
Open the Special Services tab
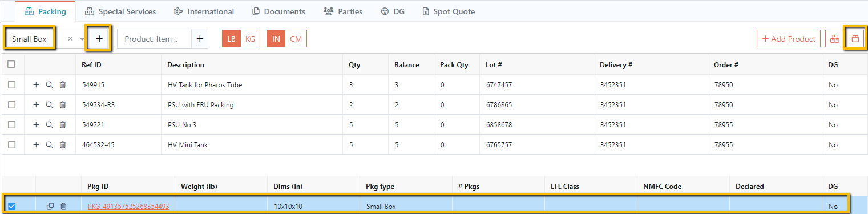click(120, 11)
